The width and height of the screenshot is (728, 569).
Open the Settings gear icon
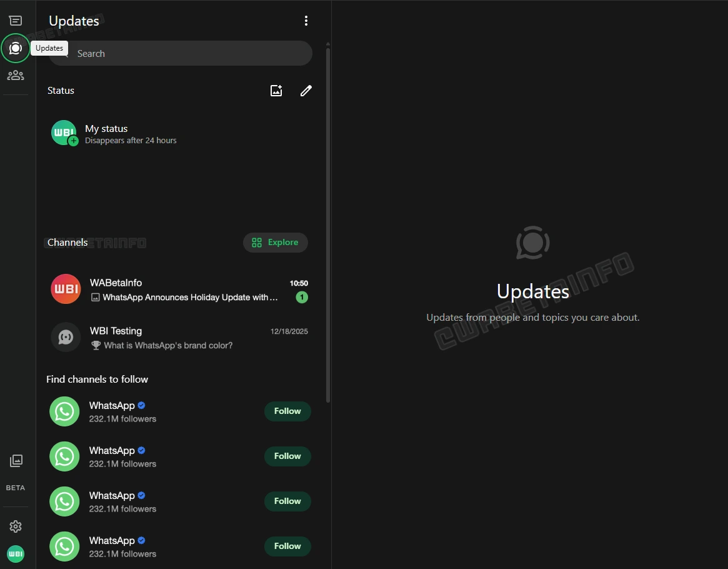click(x=16, y=526)
